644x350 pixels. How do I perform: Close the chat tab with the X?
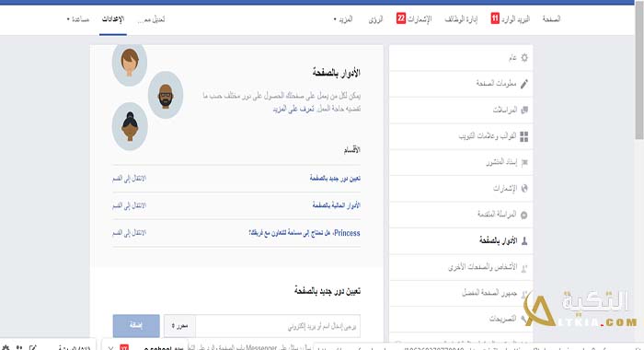(110, 348)
